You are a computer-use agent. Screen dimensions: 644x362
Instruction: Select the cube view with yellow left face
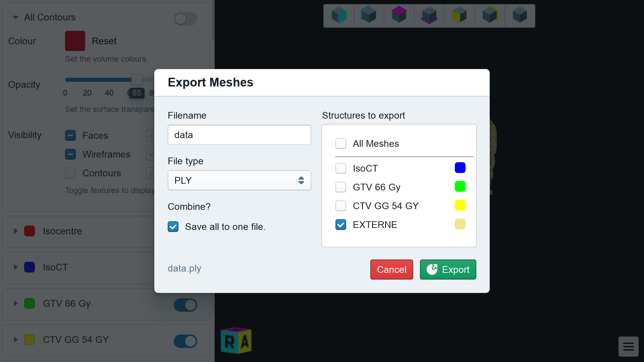460,16
